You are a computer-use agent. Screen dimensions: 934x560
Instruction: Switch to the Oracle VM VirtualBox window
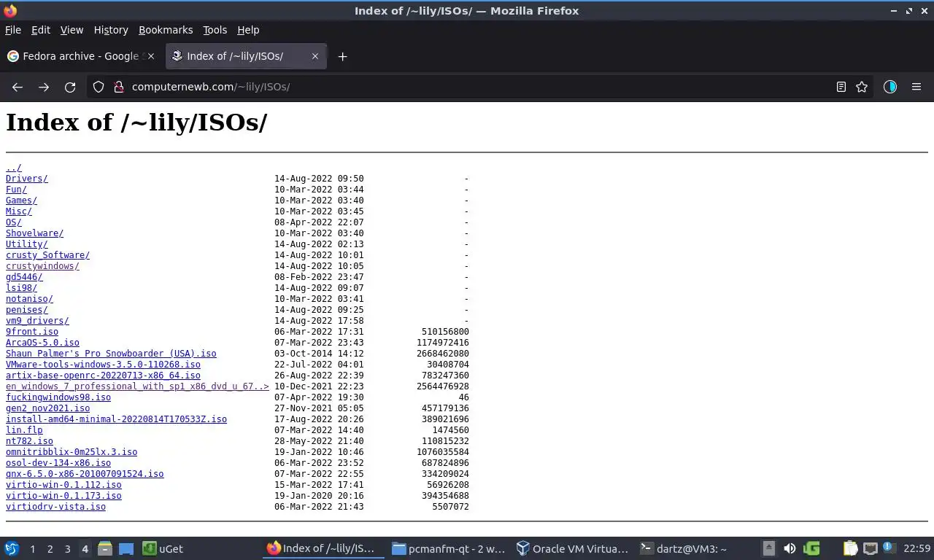click(572, 548)
